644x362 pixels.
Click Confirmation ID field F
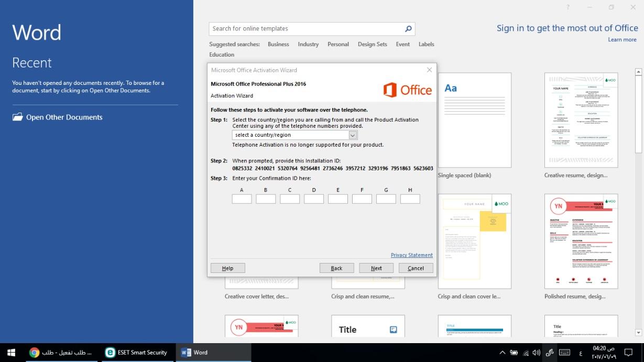click(x=362, y=199)
